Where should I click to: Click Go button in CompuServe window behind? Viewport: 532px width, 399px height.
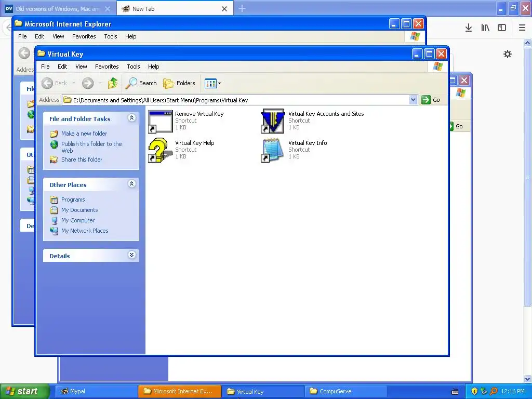tap(456, 126)
